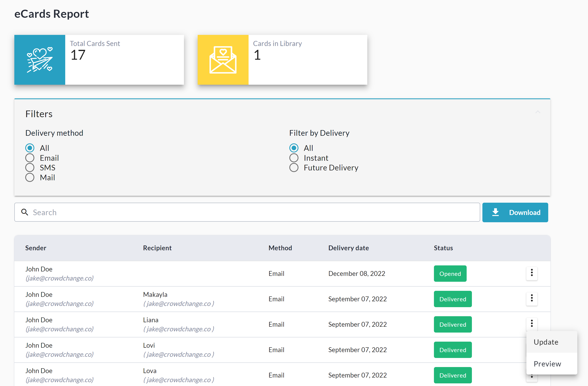Image resolution: width=588 pixels, height=386 pixels.
Task: Click the paper plane hearts icon
Action: click(40, 60)
